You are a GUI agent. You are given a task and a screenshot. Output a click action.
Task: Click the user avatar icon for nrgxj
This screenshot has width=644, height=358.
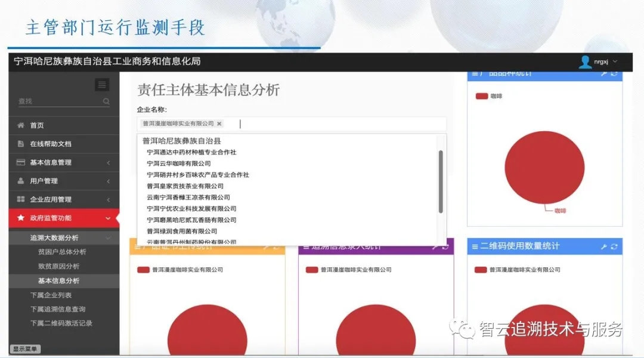pyautogui.click(x=585, y=62)
